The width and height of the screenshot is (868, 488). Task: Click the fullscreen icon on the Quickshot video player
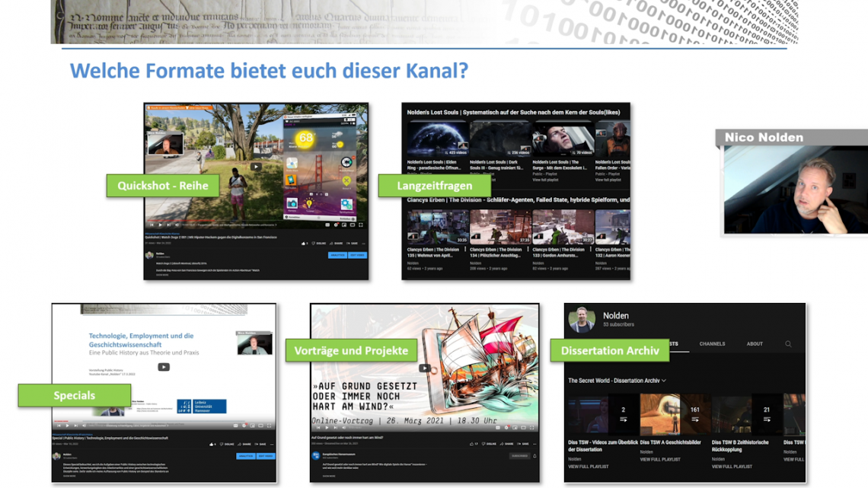pos(361,225)
